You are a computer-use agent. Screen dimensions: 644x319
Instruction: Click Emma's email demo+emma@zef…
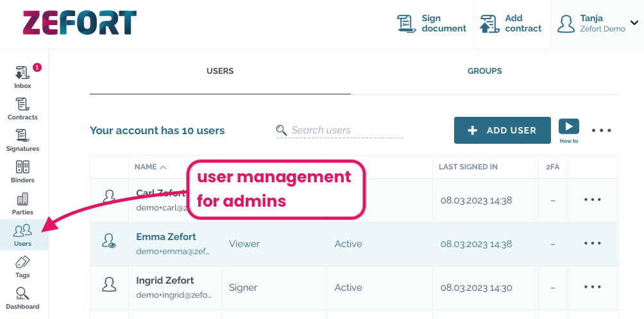(x=173, y=251)
